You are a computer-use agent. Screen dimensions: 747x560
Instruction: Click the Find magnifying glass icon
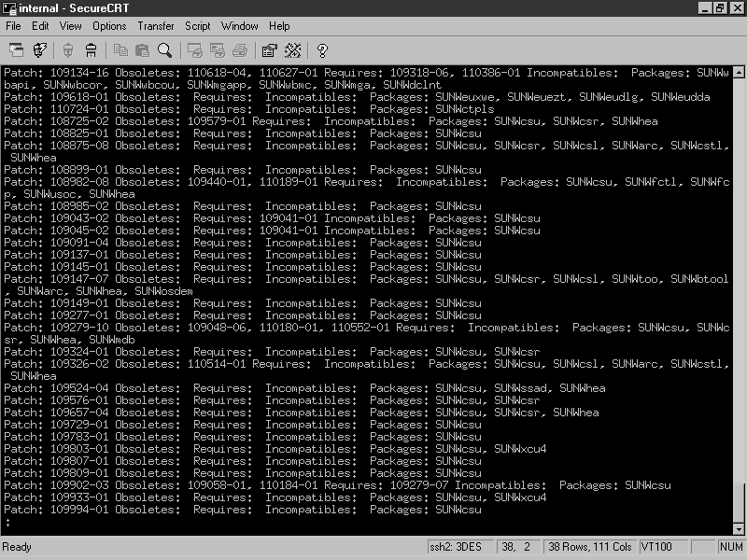coord(165,50)
